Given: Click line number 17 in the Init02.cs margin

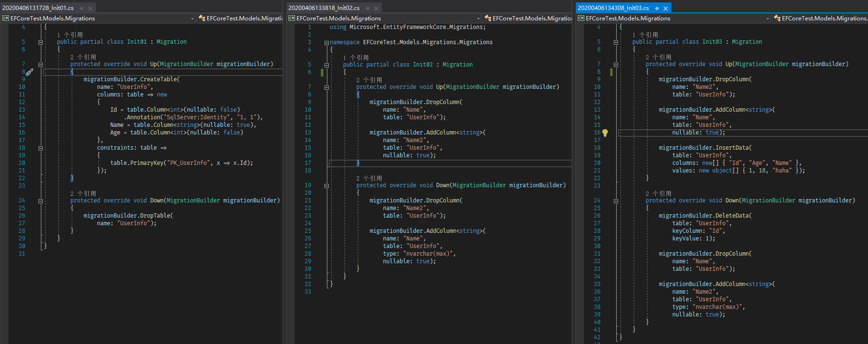Looking at the screenshot, I should coord(308,163).
